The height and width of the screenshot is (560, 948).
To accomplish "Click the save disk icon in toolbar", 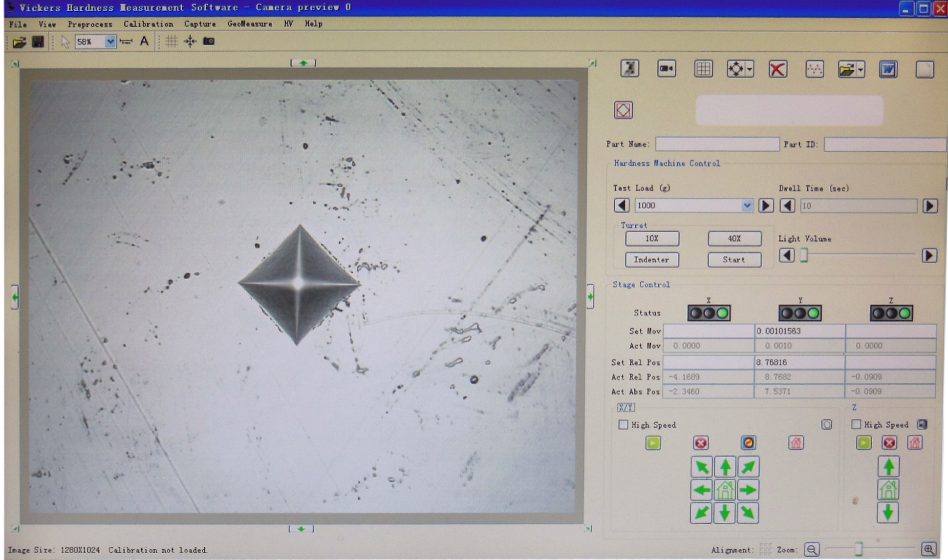I will pos(38,42).
